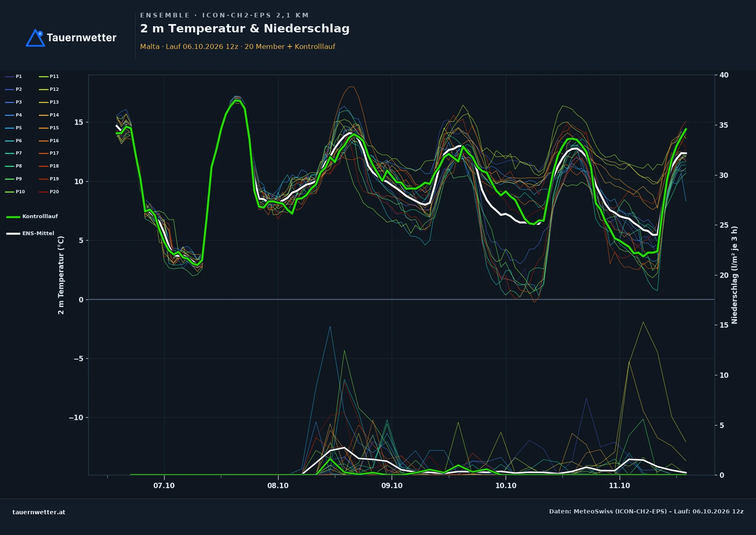Hide the Kontrolllauf green line legend
The width and height of the screenshot is (756, 535).
tap(32, 216)
